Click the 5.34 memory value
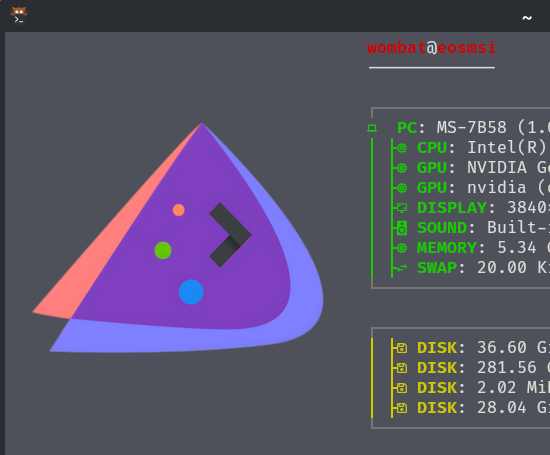This screenshot has width=550, height=455. (517, 248)
